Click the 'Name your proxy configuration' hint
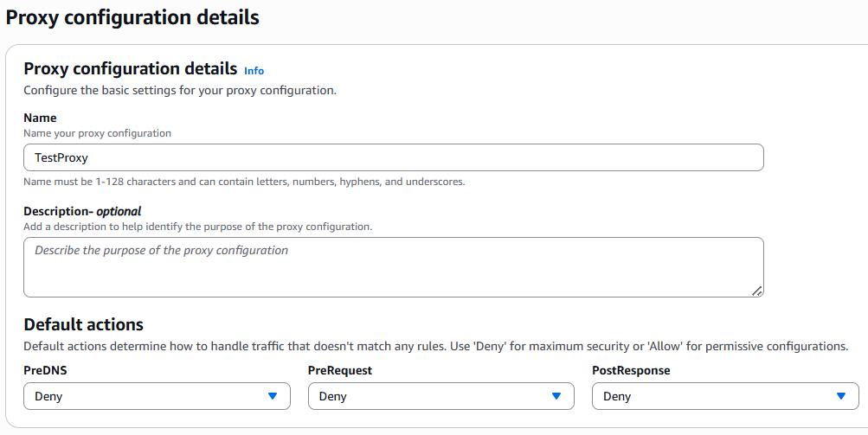This screenshot has width=868, height=435. (97, 133)
